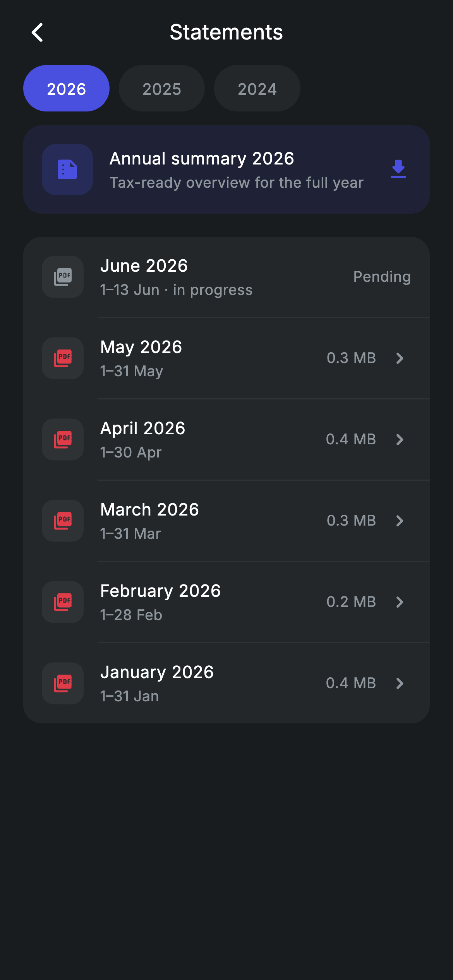Tap the red PDF icon for February 2026

coord(63,602)
